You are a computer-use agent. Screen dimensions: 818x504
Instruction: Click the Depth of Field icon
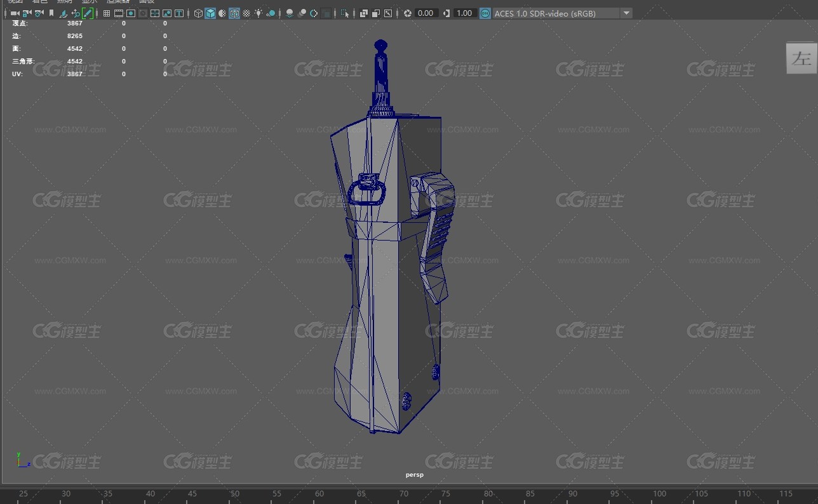point(326,13)
